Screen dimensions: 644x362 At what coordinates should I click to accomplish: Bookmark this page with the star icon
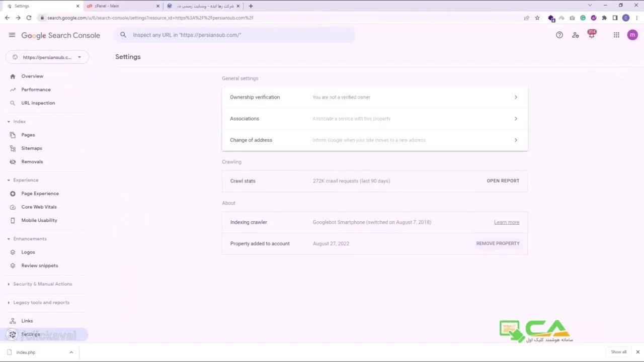click(537, 18)
